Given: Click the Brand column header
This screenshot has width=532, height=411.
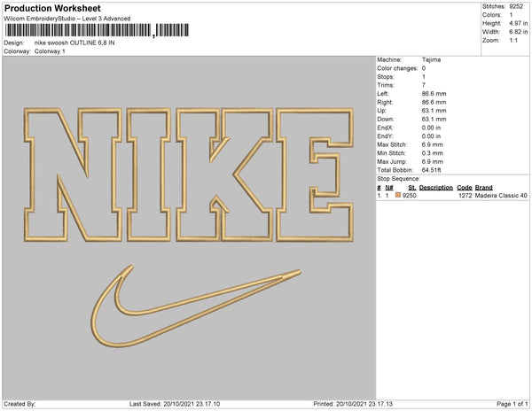Looking at the screenshot, I should [483, 188].
